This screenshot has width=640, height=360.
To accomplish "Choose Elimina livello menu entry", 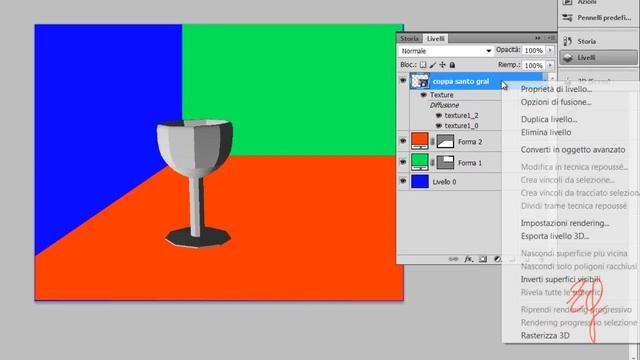I will 546,132.
